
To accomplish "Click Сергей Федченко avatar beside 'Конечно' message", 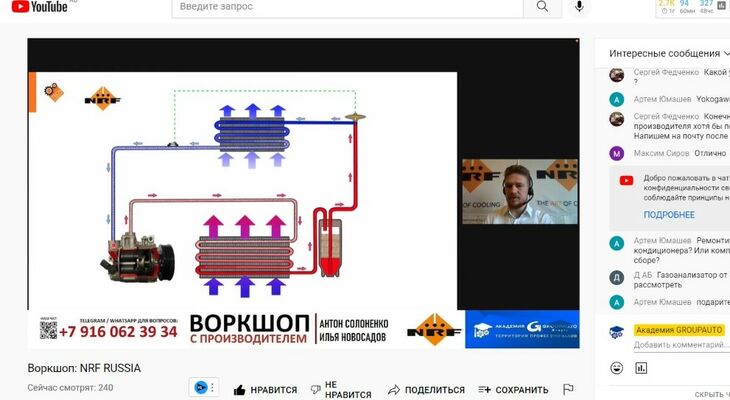I will point(617,119).
